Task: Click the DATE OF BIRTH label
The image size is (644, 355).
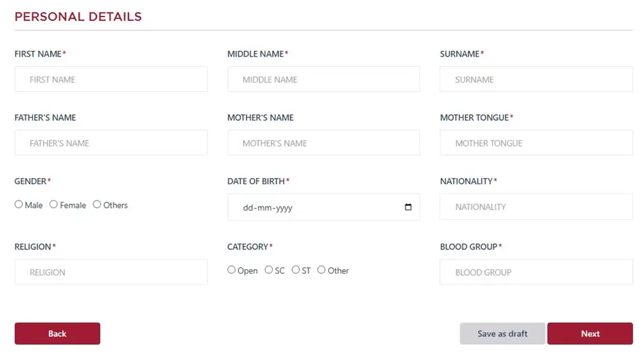Action: (256, 181)
